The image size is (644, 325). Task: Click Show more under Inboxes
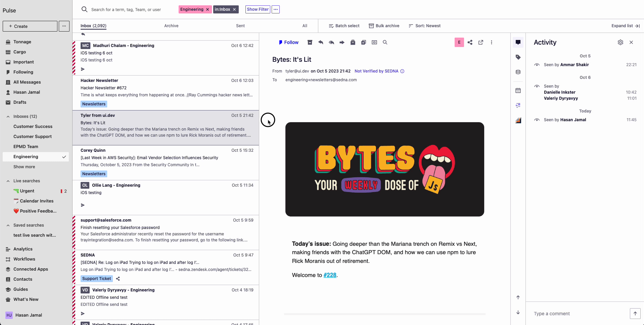coord(24,167)
